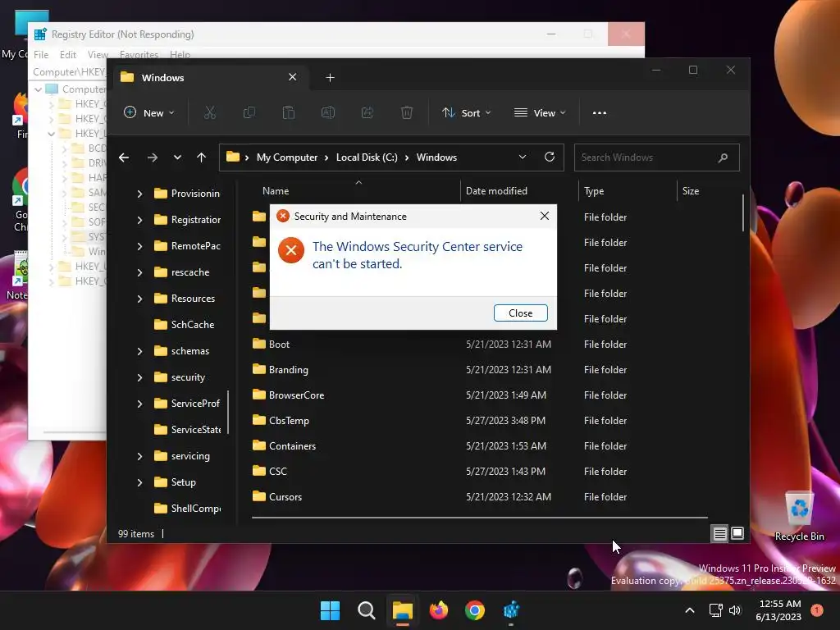Viewport: 840px width, 630px height.
Task: Launch Firefox from the taskbar
Action: tap(439, 610)
